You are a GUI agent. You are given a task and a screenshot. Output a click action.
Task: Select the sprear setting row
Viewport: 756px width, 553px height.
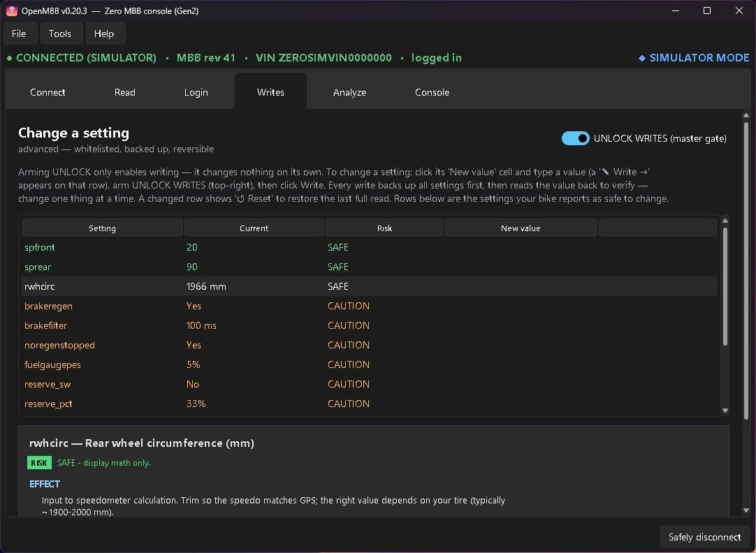click(370, 267)
